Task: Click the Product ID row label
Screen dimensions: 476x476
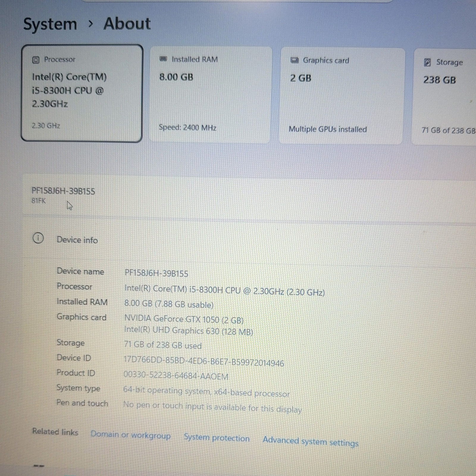Action: click(x=76, y=373)
